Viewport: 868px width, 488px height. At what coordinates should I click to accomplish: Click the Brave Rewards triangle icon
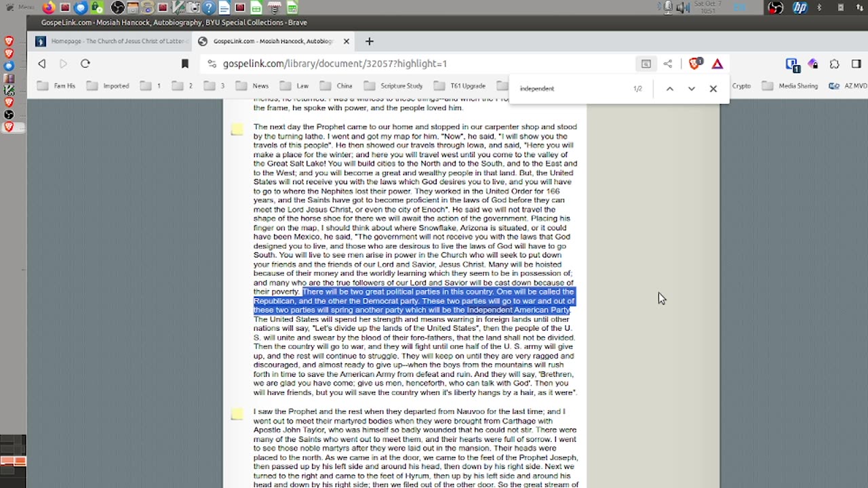717,64
